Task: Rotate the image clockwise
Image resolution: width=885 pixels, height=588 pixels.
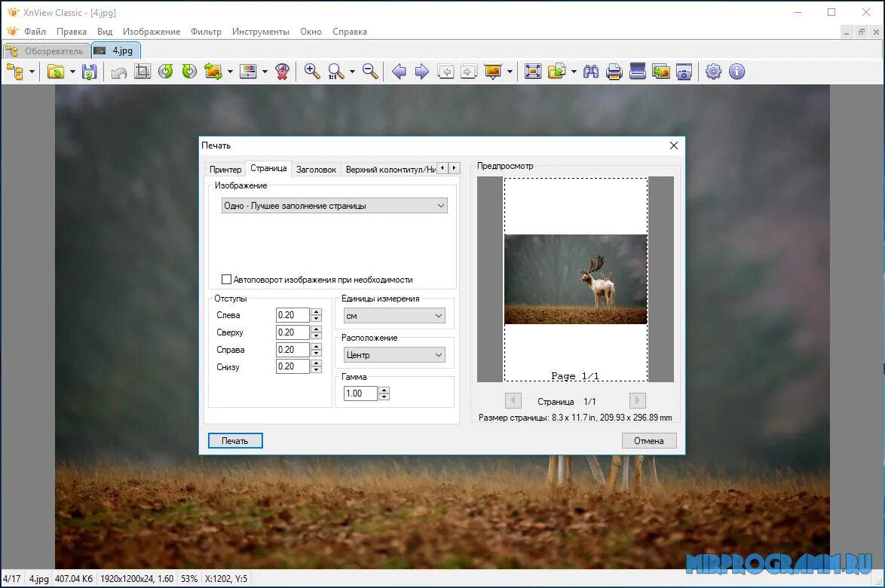Action: [x=189, y=71]
